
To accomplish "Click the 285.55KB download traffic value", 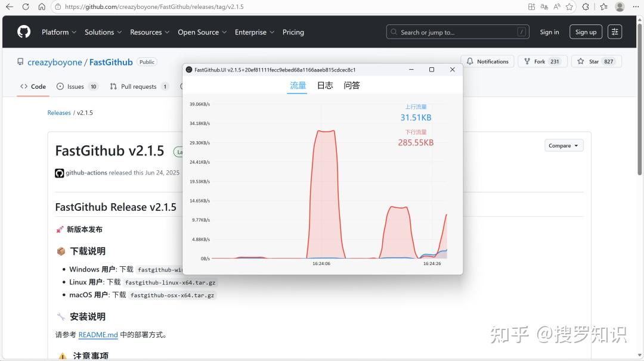I will coord(416,143).
